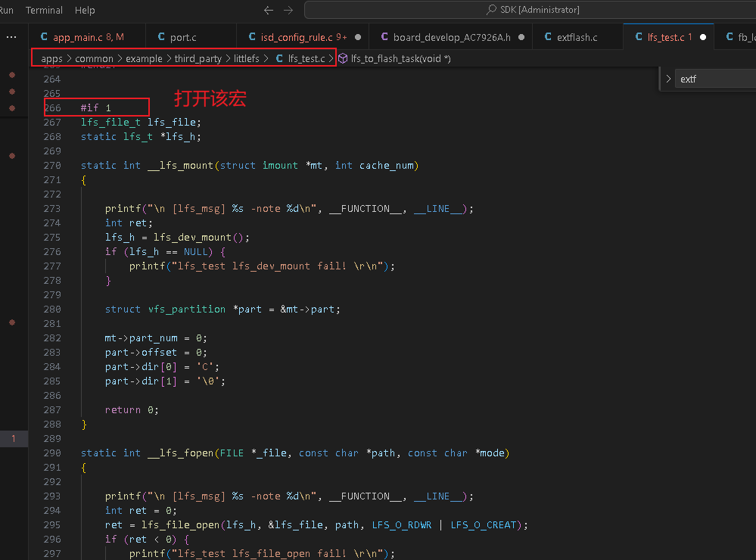This screenshot has height=560, width=756.
Task: Toggle the breakpoint at line 264
Action: click(12, 75)
